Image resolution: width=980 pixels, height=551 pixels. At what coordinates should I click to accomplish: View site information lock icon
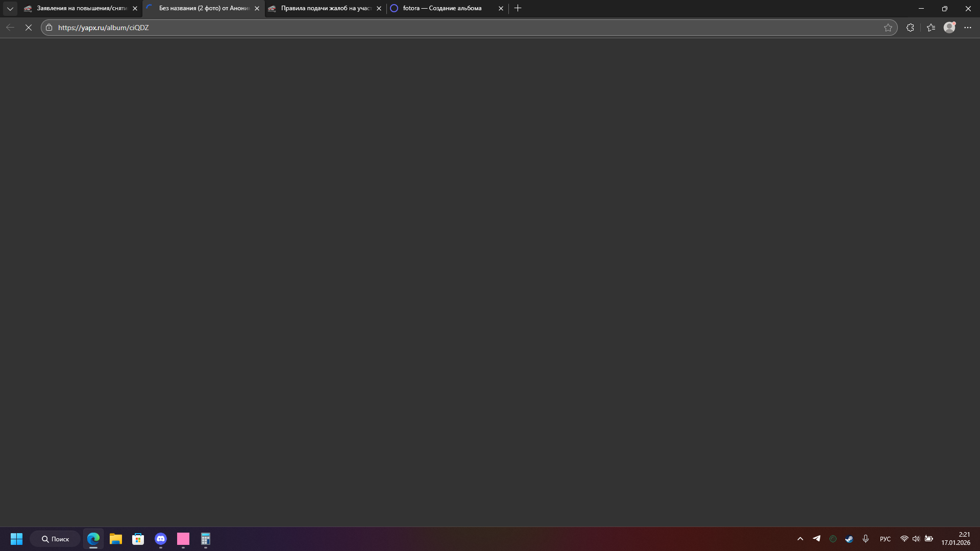(49, 28)
